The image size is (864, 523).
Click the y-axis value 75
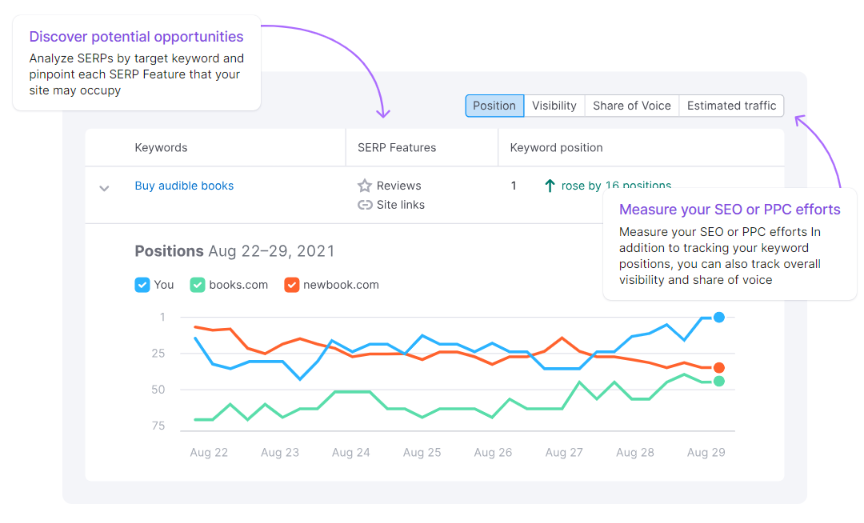point(158,425)
